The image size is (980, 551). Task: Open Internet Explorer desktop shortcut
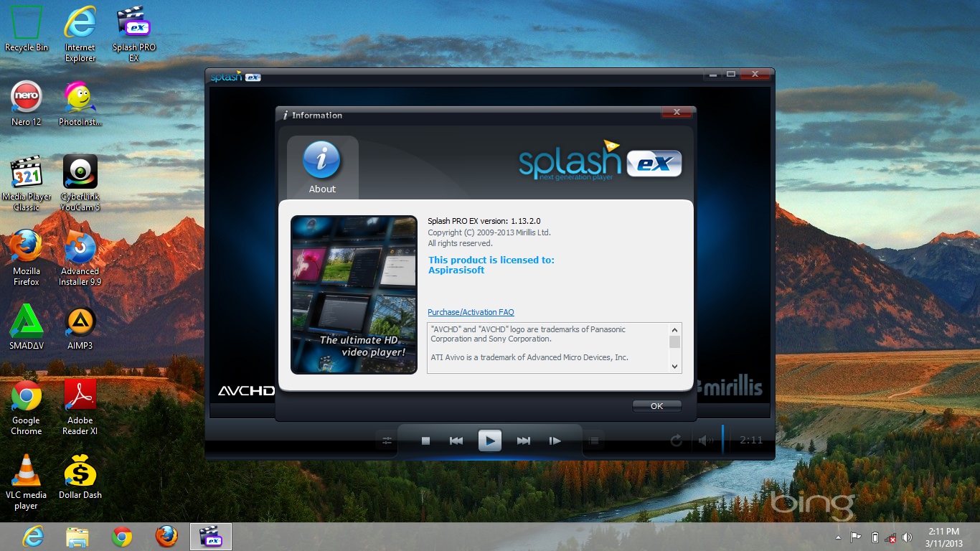(80, 34)
